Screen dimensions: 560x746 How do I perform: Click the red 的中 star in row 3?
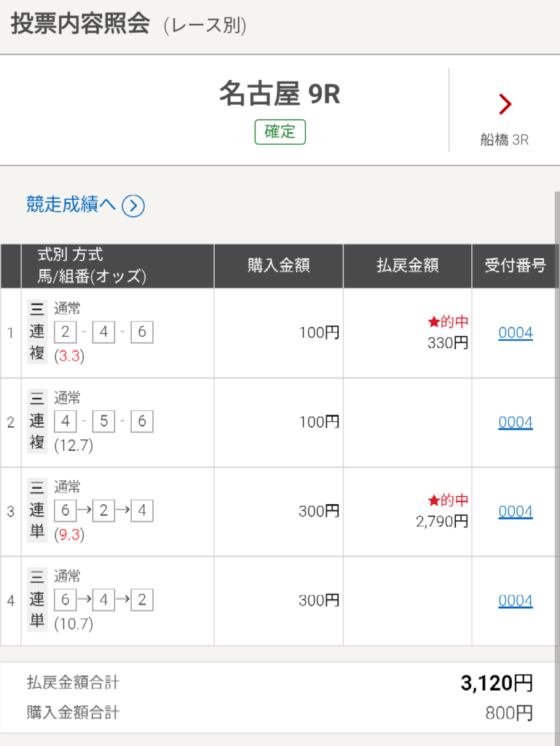point(433,500)
